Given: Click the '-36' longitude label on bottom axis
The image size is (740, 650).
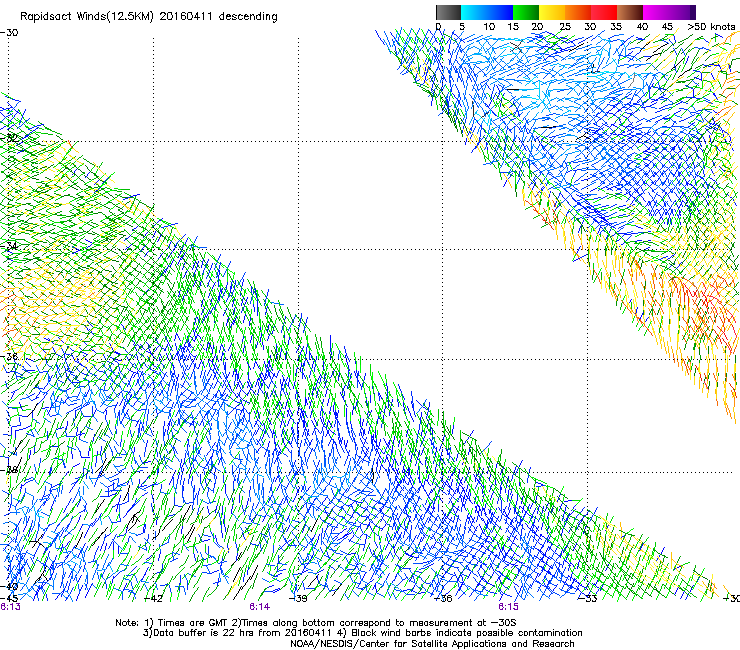Looking at the screenshot, I should [443, 599].
